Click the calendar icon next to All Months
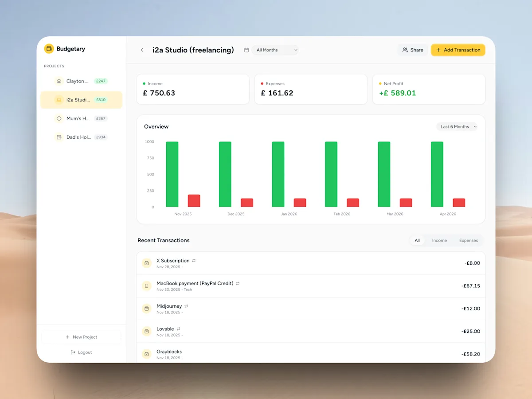 (246, 50)
